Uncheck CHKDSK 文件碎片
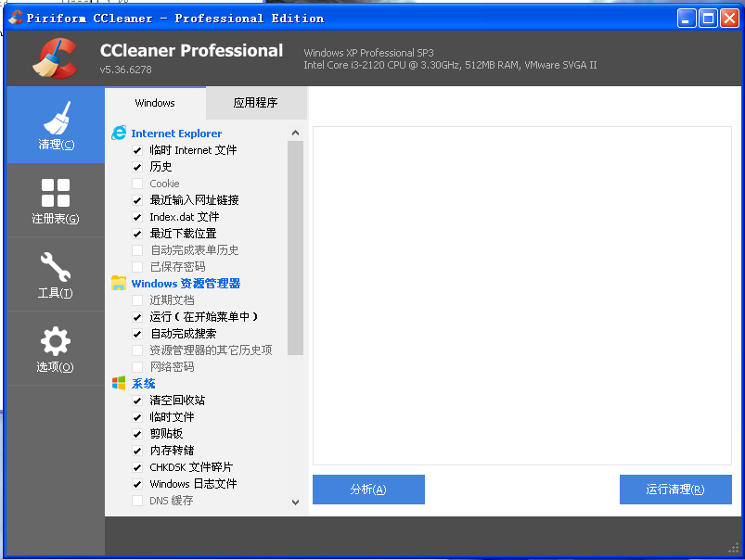 coord(137,467)
